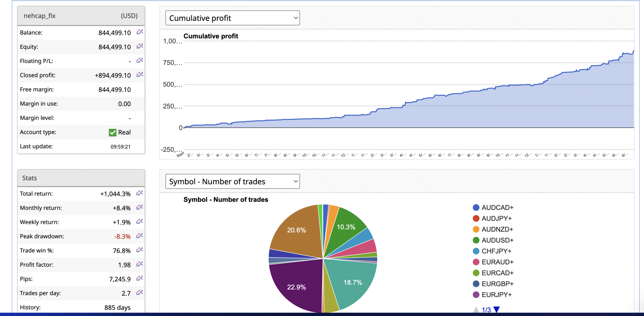The width and height of the screenshot is (644, 316).
Task: Open chart icon next to Floating P/L
Action: (x=140, y=60)
